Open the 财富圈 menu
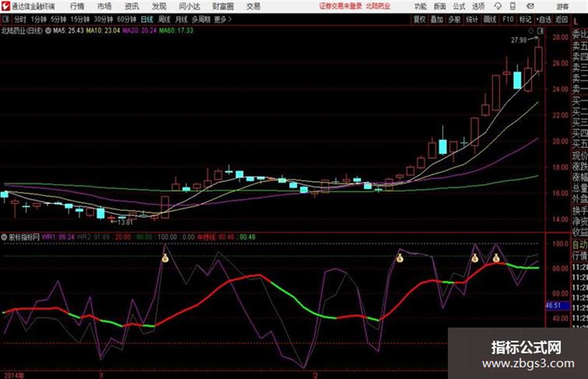The height and width of the screenshot is (379, 588). click(223, 6)
